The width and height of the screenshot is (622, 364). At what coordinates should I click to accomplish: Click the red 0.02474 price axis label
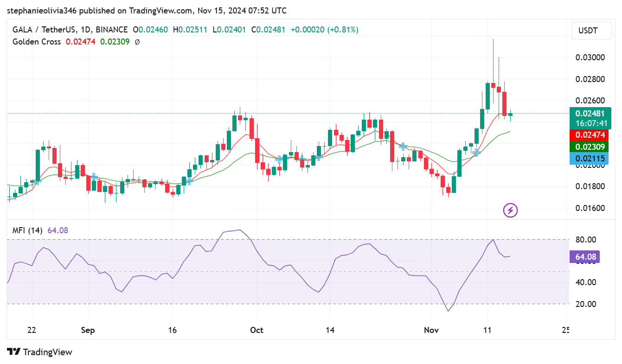tap(589, 135)
